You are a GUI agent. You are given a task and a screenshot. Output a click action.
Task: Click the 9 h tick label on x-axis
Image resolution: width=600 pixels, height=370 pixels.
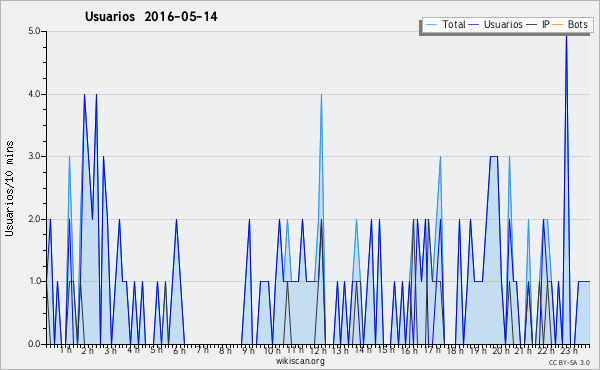pyautogui.click(x=248, y=350)
